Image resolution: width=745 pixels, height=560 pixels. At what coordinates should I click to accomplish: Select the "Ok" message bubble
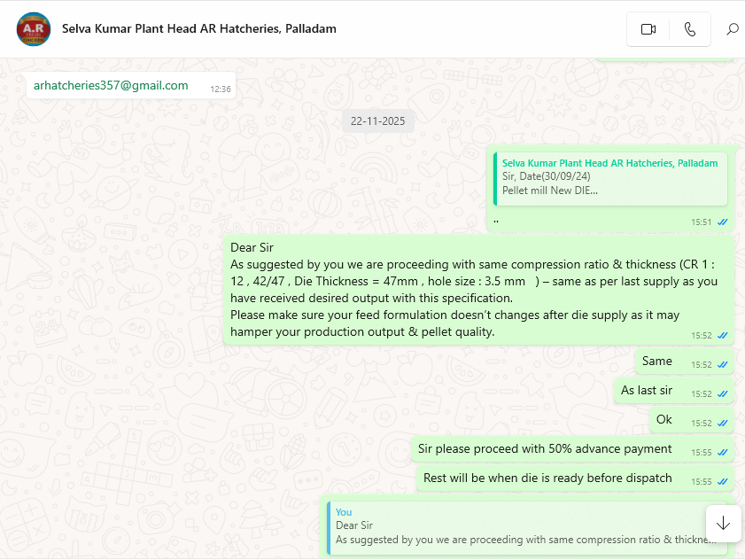(664, 420)
